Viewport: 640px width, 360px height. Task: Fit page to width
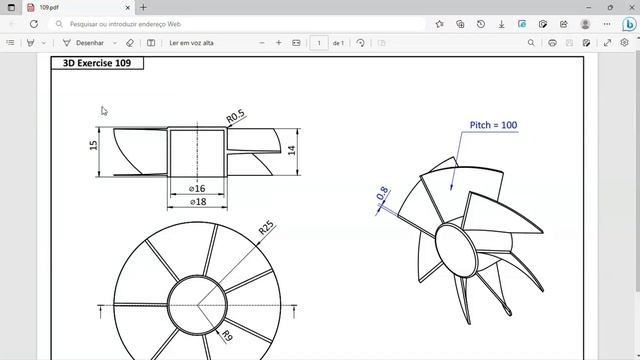pyautogui.click(x=296, y=43)
